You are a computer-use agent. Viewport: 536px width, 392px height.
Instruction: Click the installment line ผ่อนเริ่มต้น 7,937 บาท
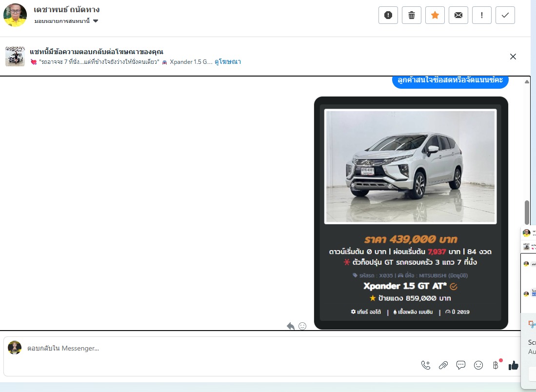(x=427, y=252)
